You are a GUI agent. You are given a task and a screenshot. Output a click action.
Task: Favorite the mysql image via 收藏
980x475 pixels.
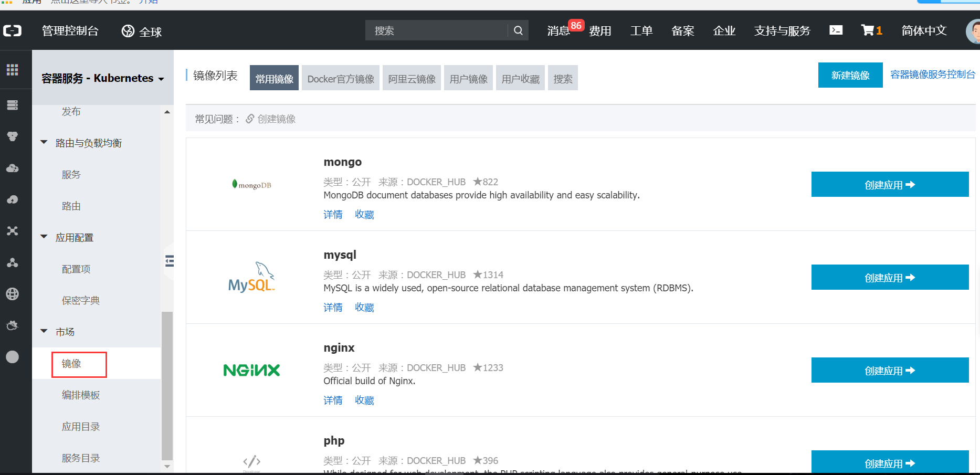[364, 307]
